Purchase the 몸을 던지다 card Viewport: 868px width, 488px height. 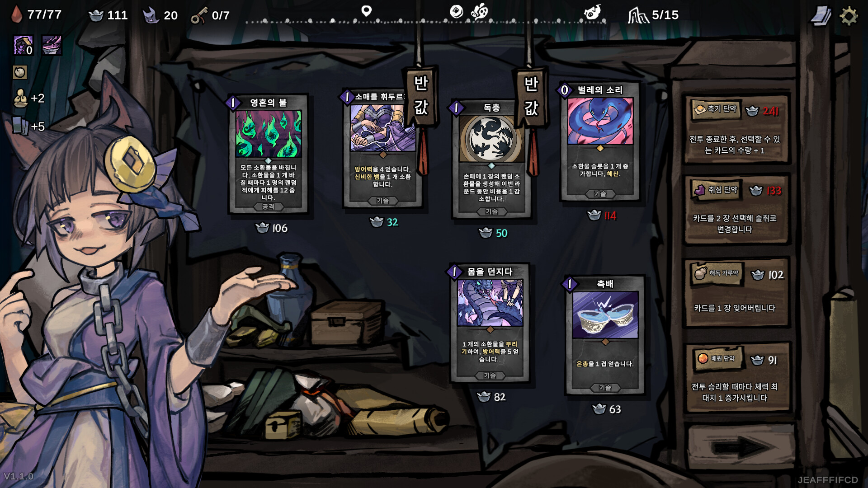pos(490,323)
